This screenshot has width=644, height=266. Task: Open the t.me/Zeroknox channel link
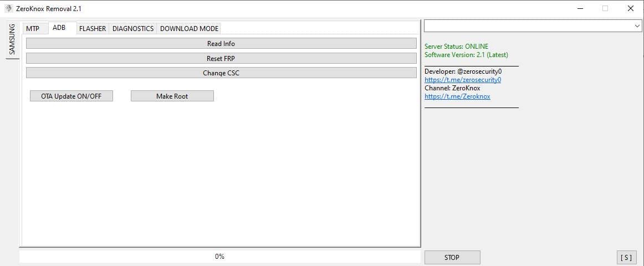[x=457, y=96]
